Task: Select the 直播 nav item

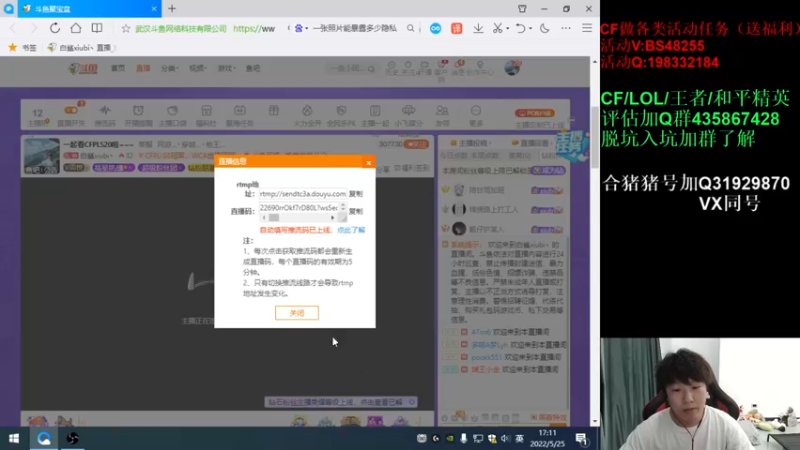Action: click(143, 68)
